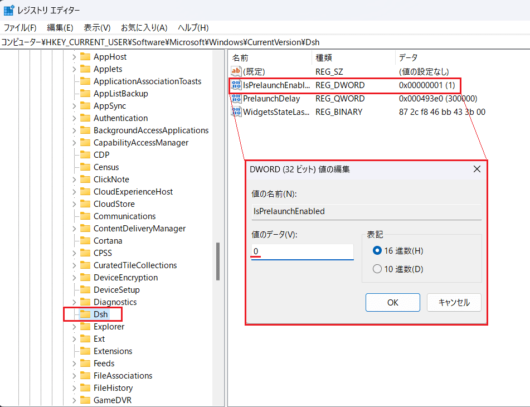Click the 値のデータ(V) value data field
530x407 pixels.
pos(303,252)
